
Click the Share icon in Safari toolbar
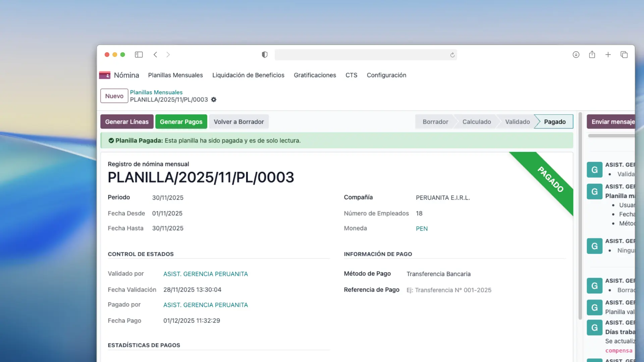pyautogui.click(x=592, y=55)
